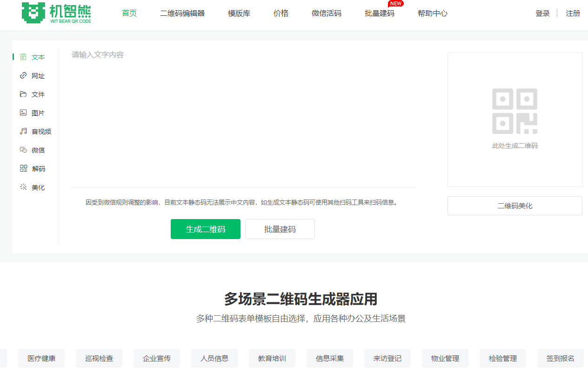Select the 文本 text icon in sidebar
Viewport: 588px width, 380px height.
23,57
